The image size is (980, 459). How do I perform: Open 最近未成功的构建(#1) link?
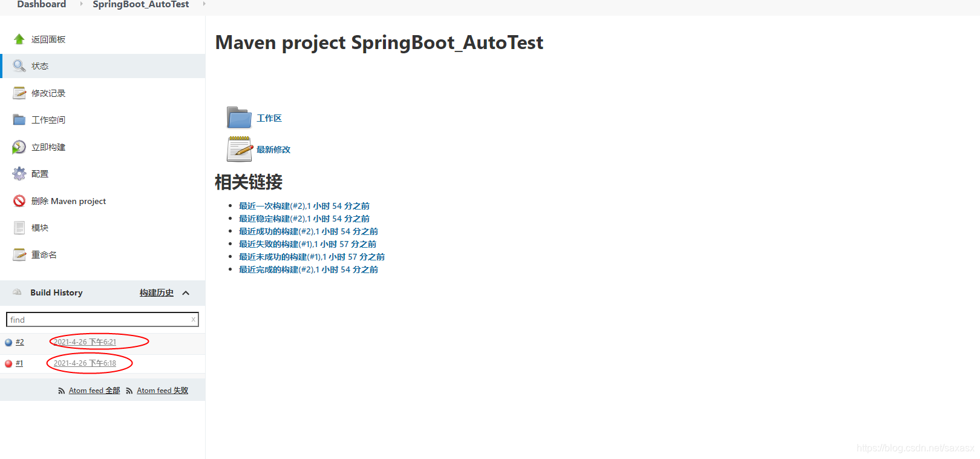tap(312, 257)
